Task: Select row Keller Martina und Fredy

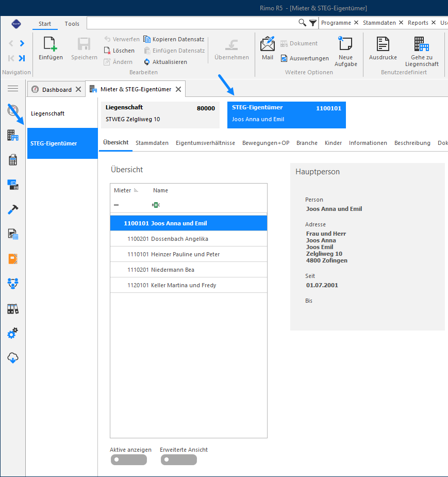Action: (189, 285)
